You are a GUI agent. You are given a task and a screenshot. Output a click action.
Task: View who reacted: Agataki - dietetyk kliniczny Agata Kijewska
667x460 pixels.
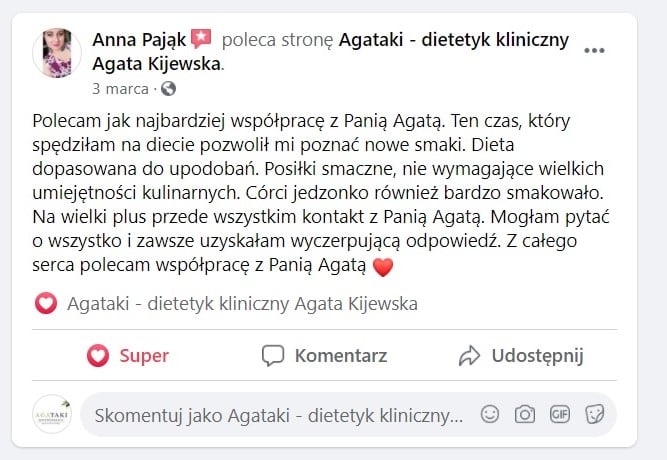click(242, 303)
